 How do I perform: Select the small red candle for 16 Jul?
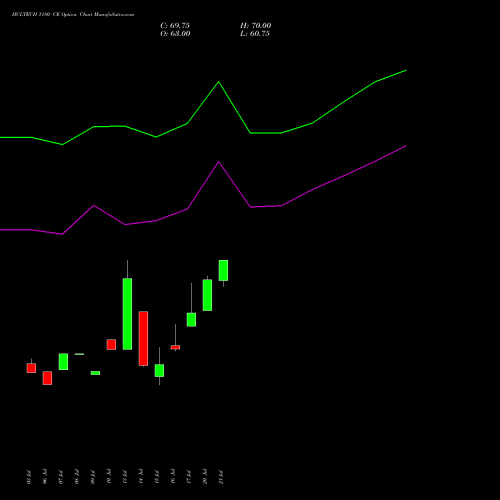click(x=175, y=347)
